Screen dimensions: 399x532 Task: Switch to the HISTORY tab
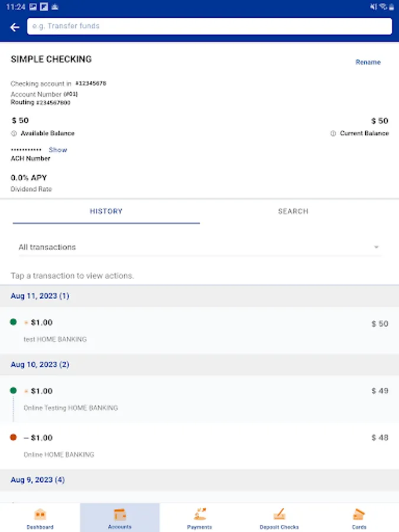(106, 211)
